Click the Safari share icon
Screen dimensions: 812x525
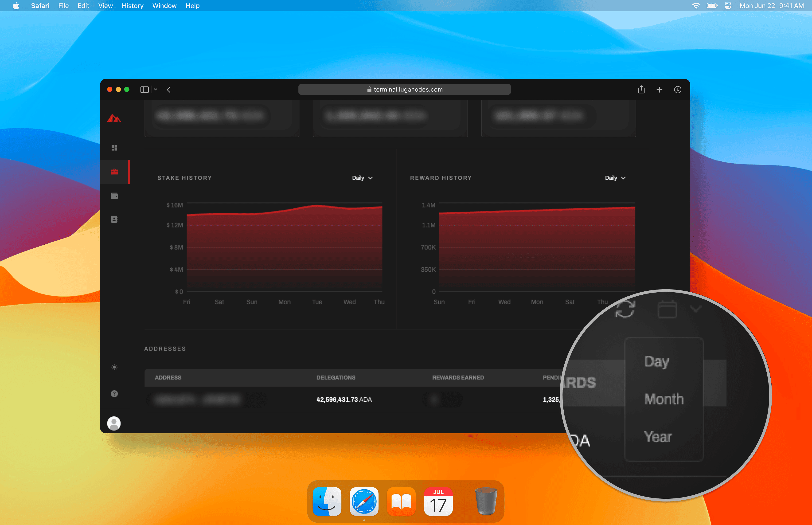641,89
